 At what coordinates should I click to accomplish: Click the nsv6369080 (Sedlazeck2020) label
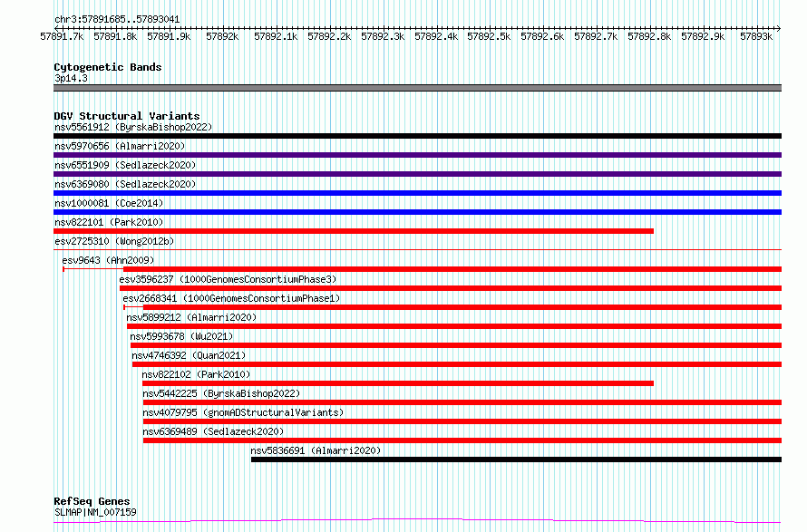click(125, 184)
